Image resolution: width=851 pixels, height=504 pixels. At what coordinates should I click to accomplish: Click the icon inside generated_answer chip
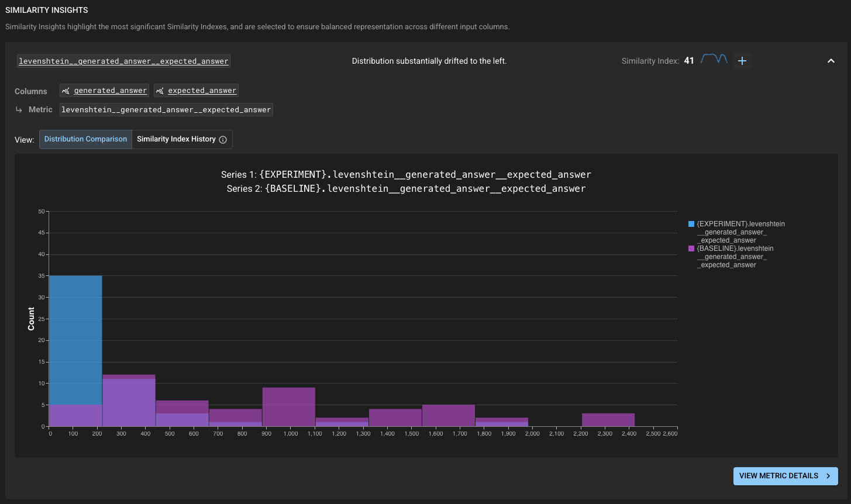67,91
